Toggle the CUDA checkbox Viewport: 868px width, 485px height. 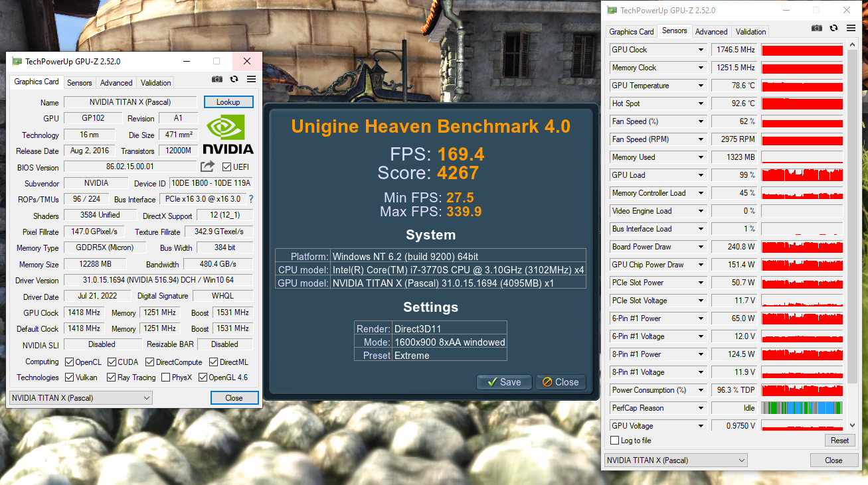[111, 362]
